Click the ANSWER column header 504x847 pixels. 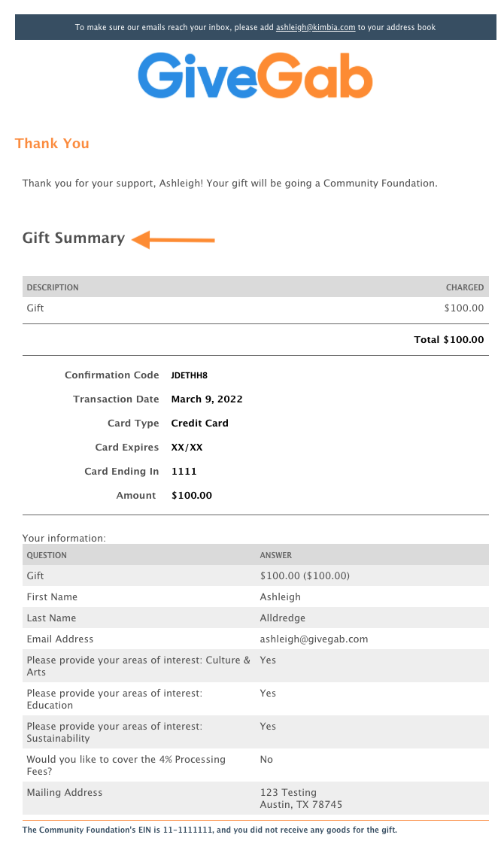(x=275, y=555)
